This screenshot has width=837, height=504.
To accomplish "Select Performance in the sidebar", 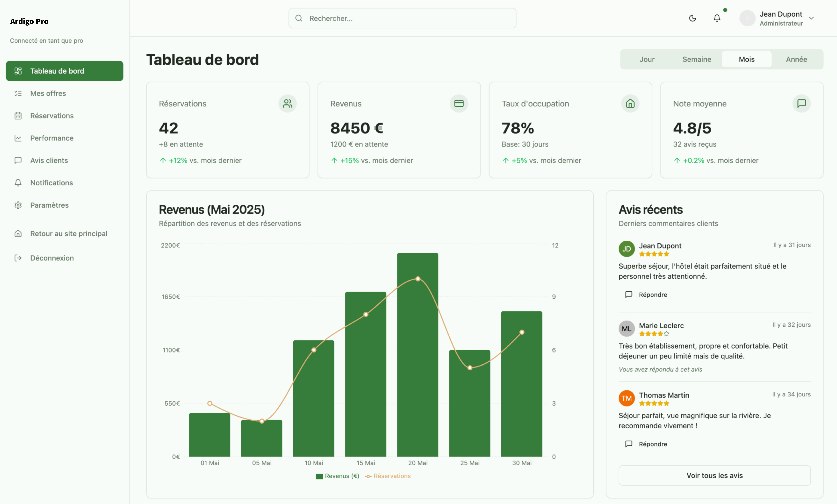I will click(x=52, y=138).
